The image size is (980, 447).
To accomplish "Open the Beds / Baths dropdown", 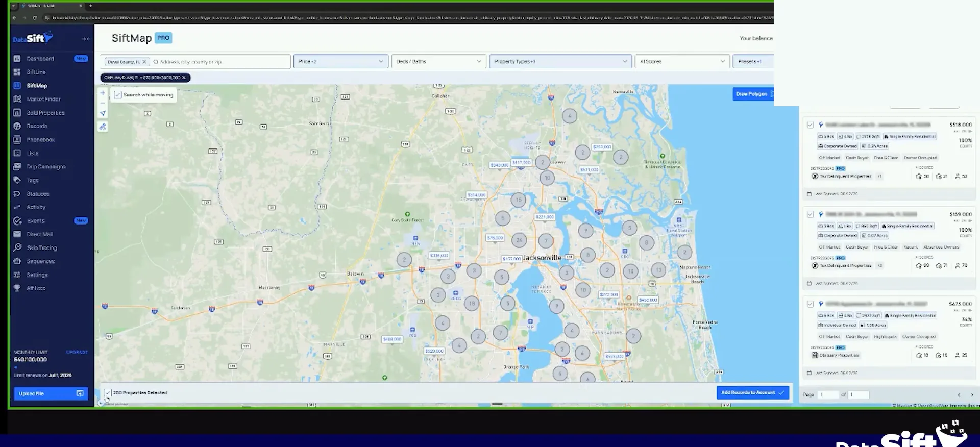I will 438,61.
